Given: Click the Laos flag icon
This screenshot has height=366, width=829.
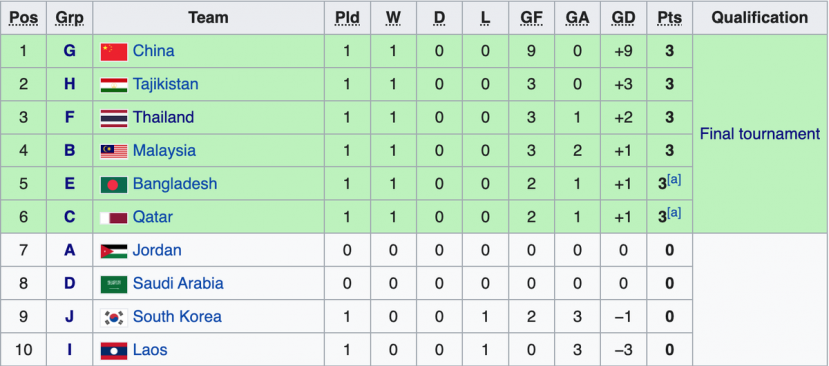Looking at the screenshot, I should [x=114, y=350].
